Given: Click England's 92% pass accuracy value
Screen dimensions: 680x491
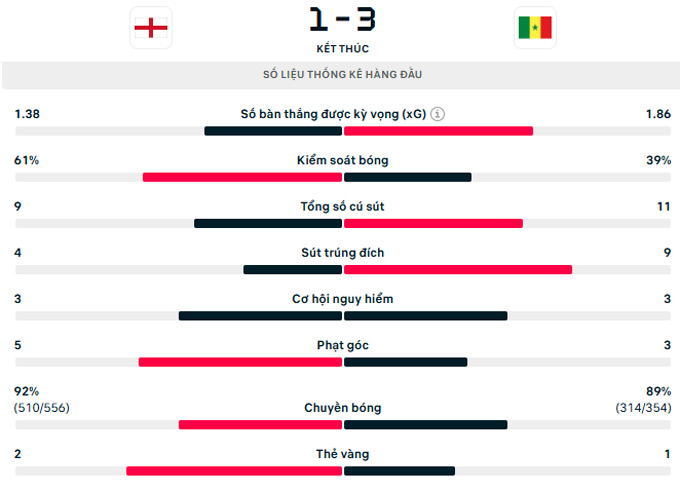Looking at the screenshot, I should coord(26,391).
